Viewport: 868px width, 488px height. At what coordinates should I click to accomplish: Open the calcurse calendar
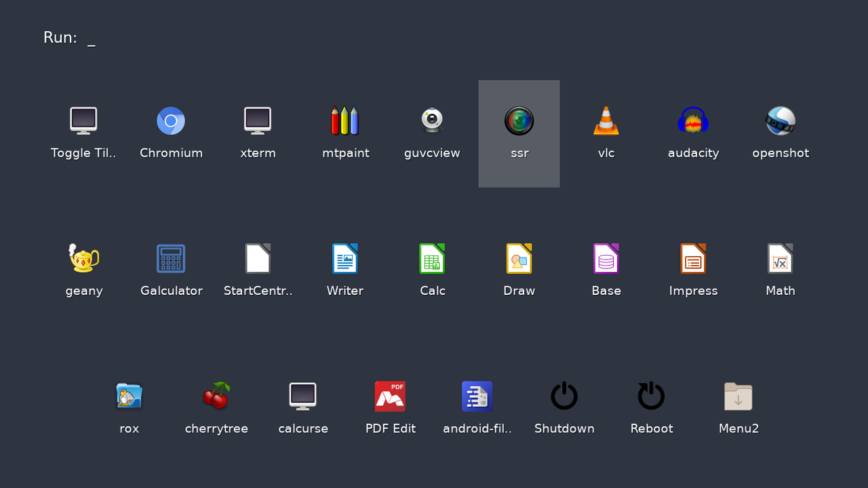(x=303, y=396)
